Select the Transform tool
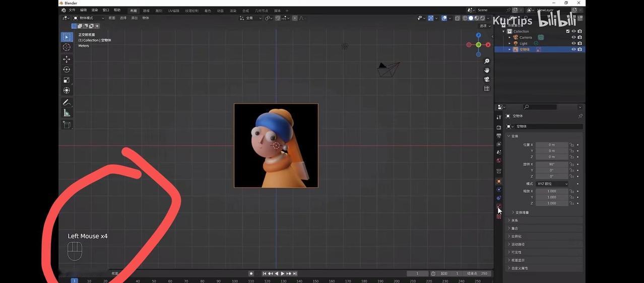 [x=67, y=91]
